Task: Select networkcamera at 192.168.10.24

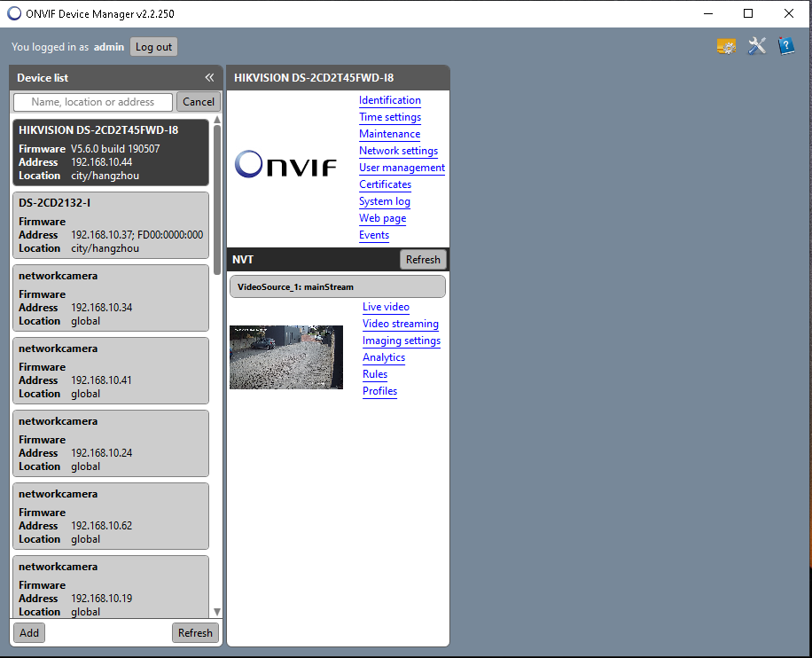Action: (x=111, y=443)
